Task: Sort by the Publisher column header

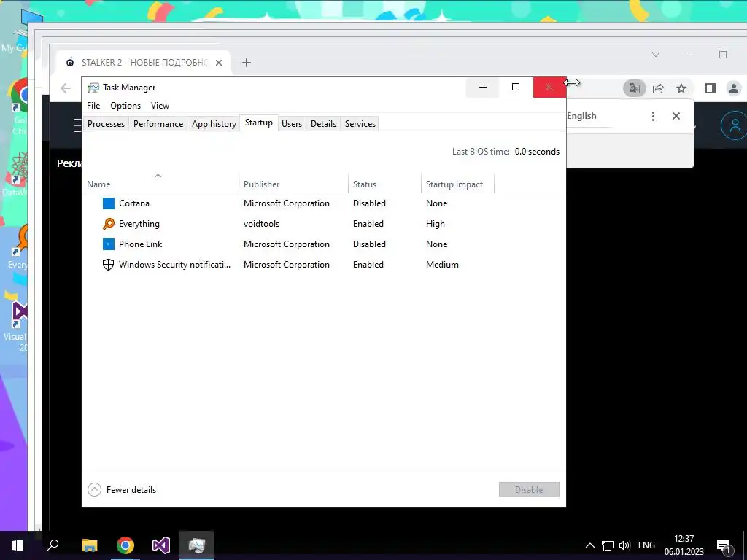Action: click(x=293, y=184)
